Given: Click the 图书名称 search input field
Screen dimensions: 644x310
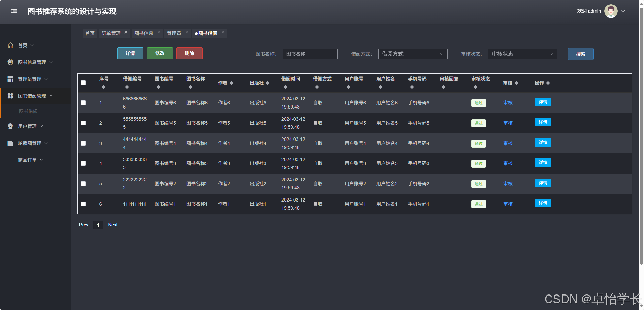Looking at the screenshot, I should pyautogui.click(x=310, y=54).
